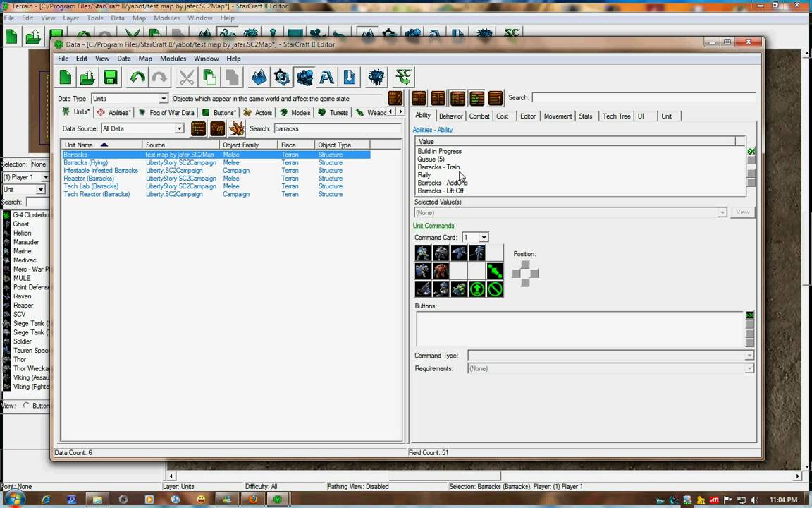Click the green add icon beside Abilities value list
This screenshot has width=812, height=508.
[751, 152]
